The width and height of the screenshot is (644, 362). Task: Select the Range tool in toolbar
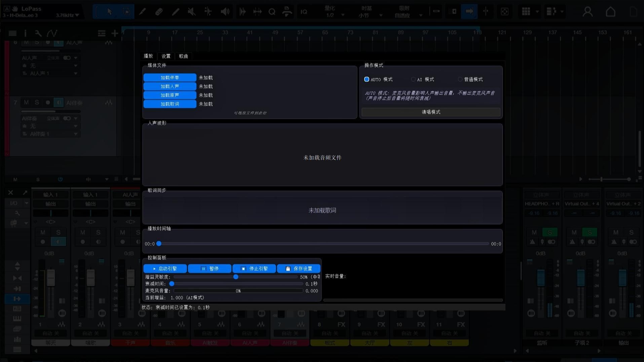(x=126, y=12)
